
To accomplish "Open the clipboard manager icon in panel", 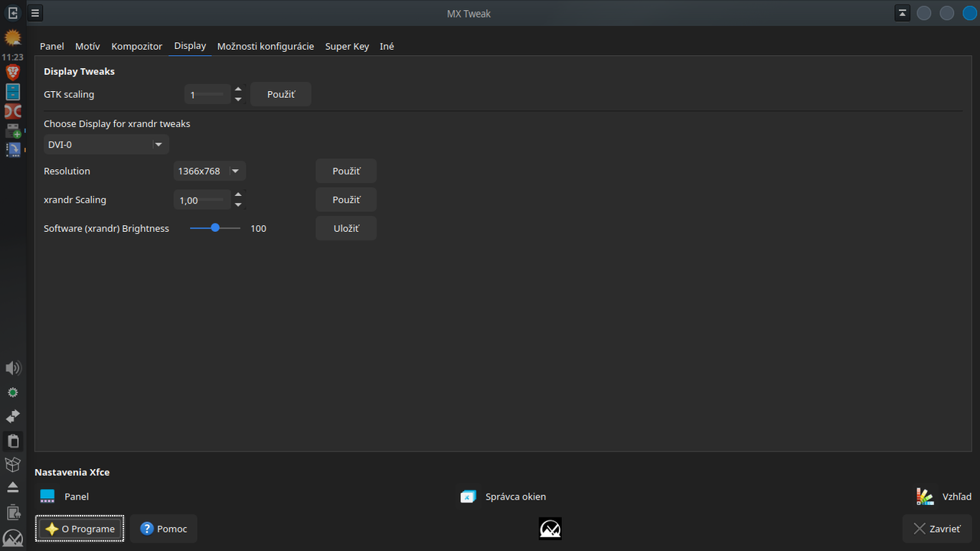I will click(x=12, y=441).
